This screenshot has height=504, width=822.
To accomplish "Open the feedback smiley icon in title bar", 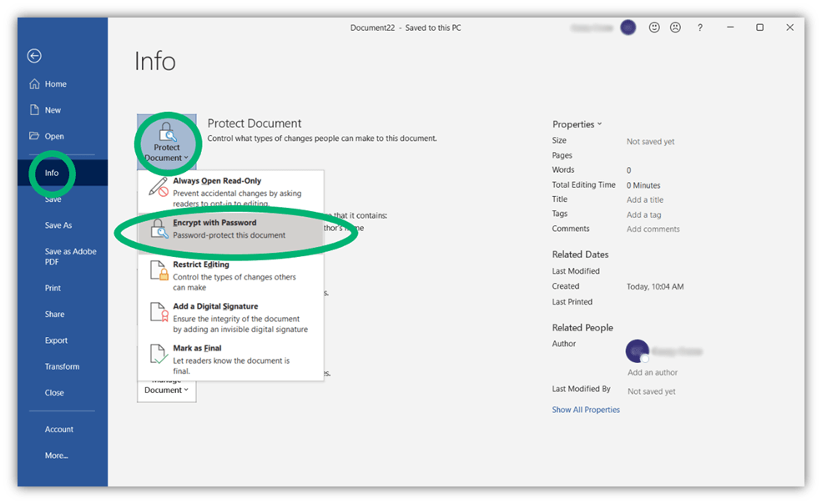I will (654, 27).
